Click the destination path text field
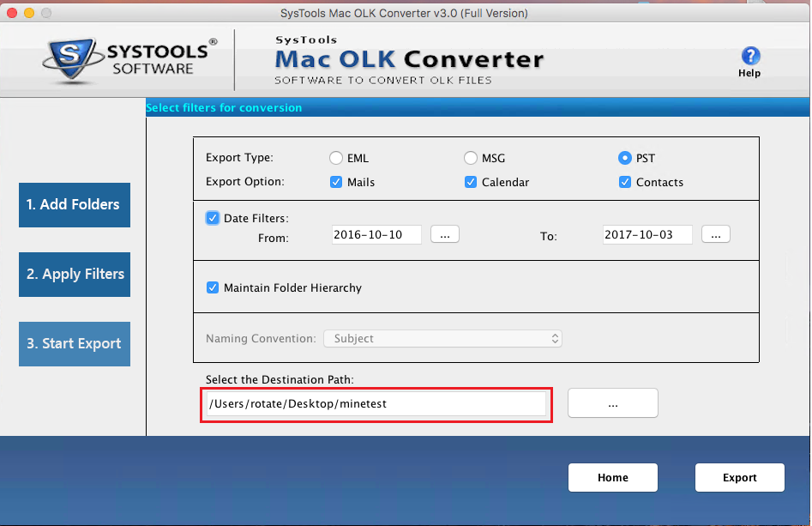The height and width of the screenshot is (526, 812). (x=376, y=403)
